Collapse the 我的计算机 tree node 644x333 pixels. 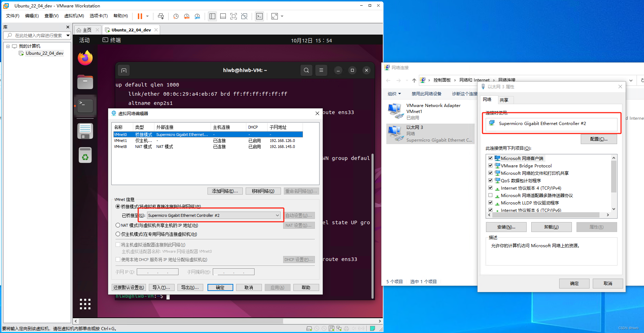tap(8, 46)
